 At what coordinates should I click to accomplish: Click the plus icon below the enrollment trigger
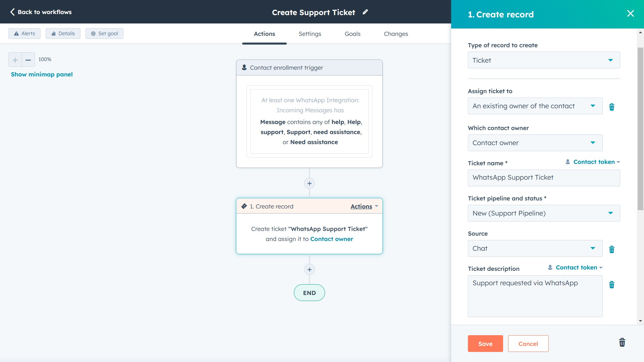[309, 183]
